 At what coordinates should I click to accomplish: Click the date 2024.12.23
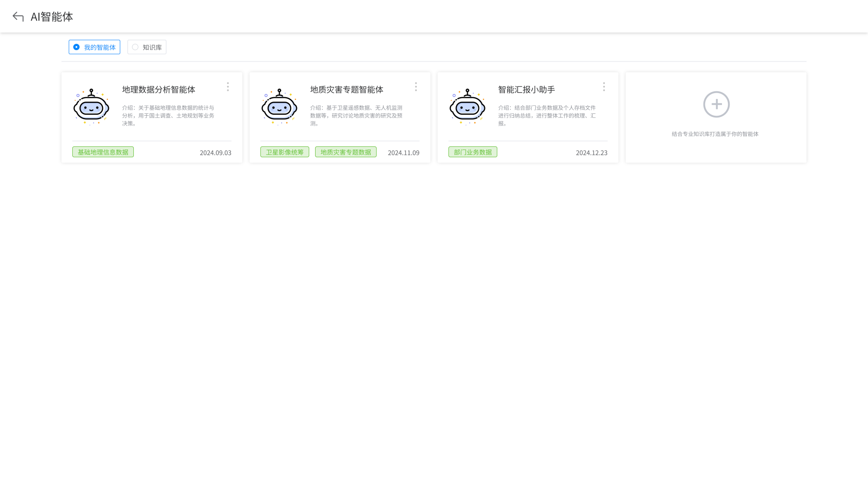pyautogui.click(x=592, y=153)
